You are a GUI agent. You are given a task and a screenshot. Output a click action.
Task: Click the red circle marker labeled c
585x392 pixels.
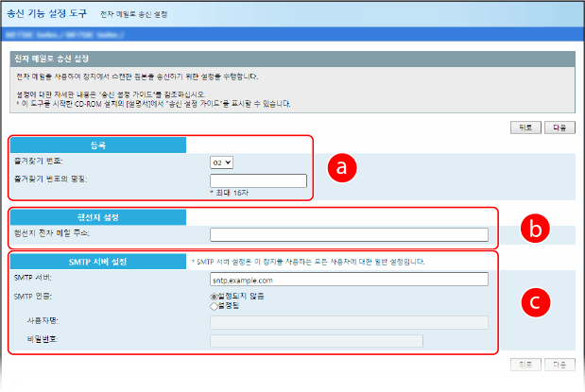tap(535, 302)
